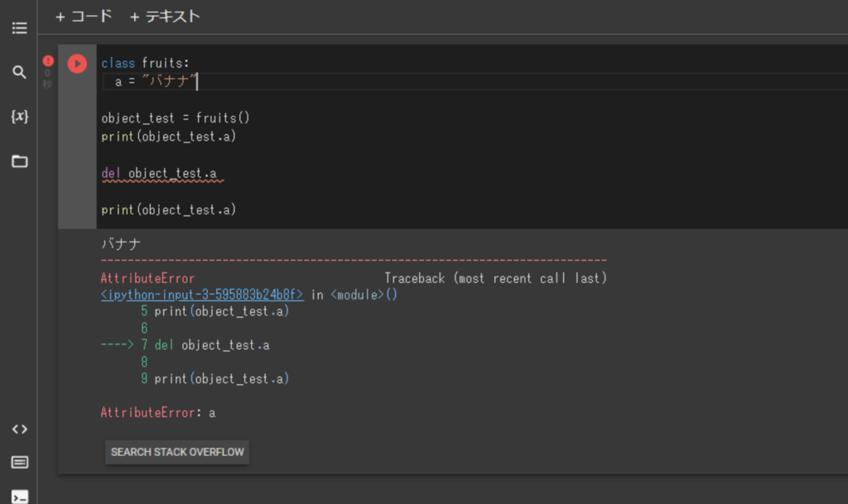Open the find and replace search icon
The height and width of the screenshot is (504, 848).
[x=20, y=72]
